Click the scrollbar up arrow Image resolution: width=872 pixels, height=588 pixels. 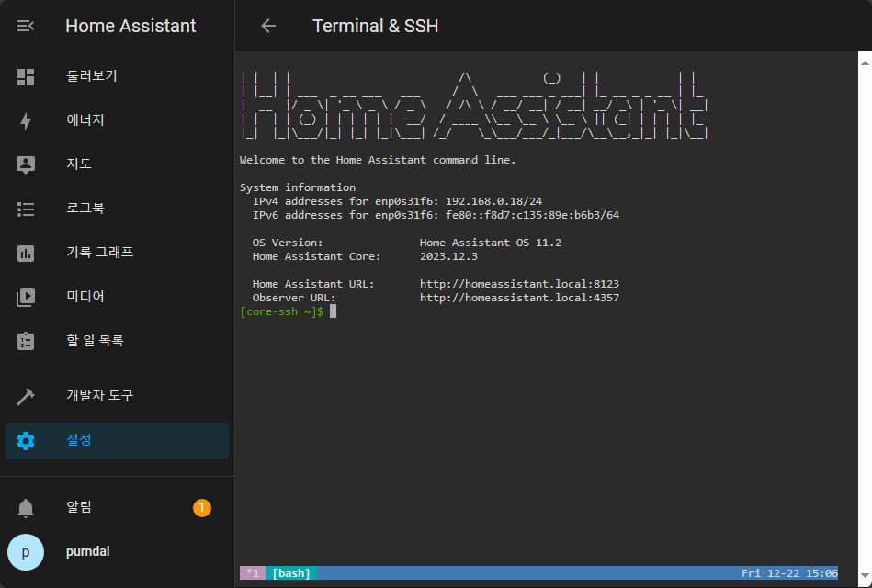pyautogui.click(x=865, y=62)
